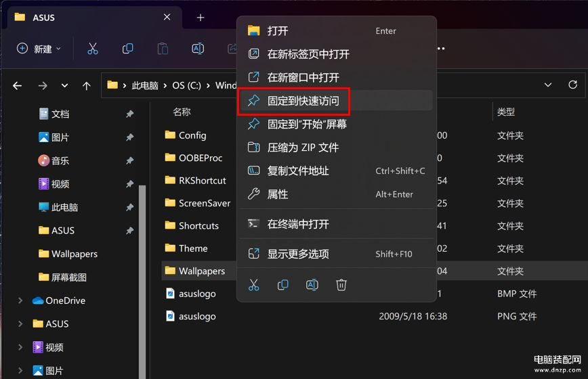Choose 复制文件地址 menu entry
Image resolution: width=588 pixels, height=379 pixels.
337,171
